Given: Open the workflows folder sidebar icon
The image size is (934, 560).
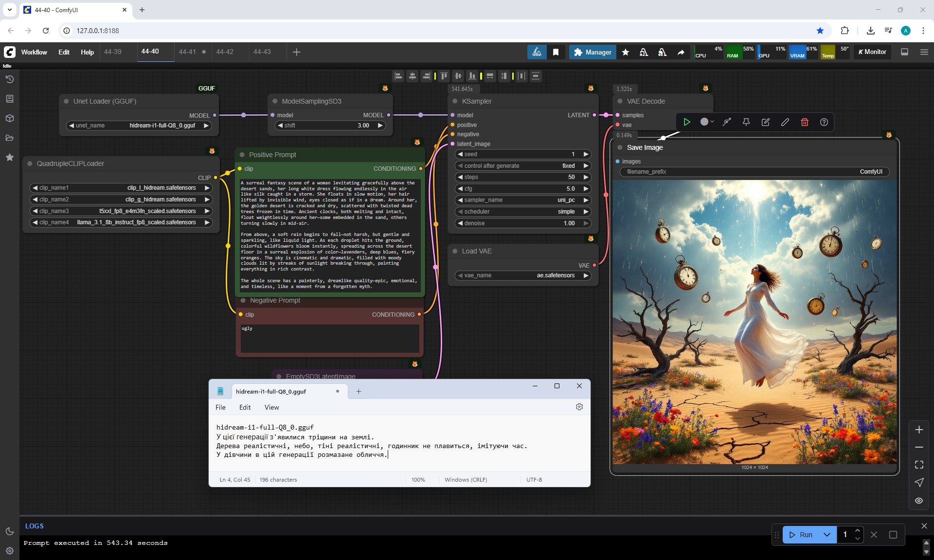Looking at the screenshot, I should 10,138.
